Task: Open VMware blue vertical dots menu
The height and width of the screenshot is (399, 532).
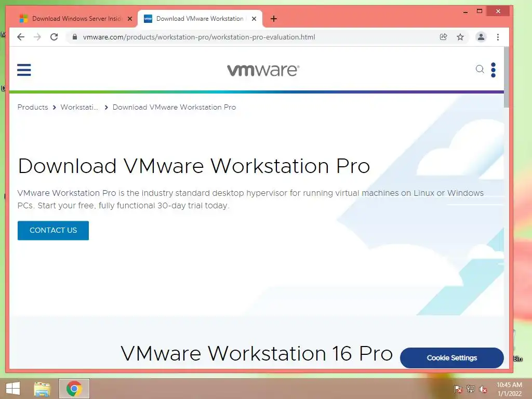Action: point(494,70)
